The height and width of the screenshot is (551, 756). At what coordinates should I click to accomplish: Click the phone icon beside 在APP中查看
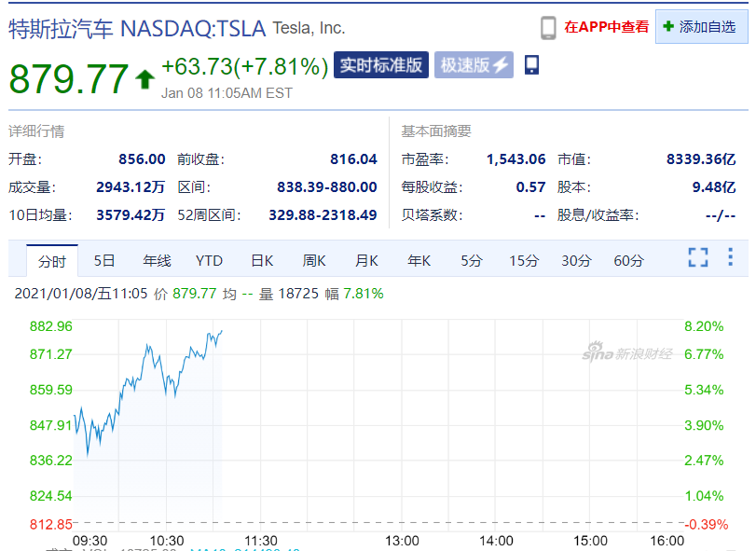[548, 27]
